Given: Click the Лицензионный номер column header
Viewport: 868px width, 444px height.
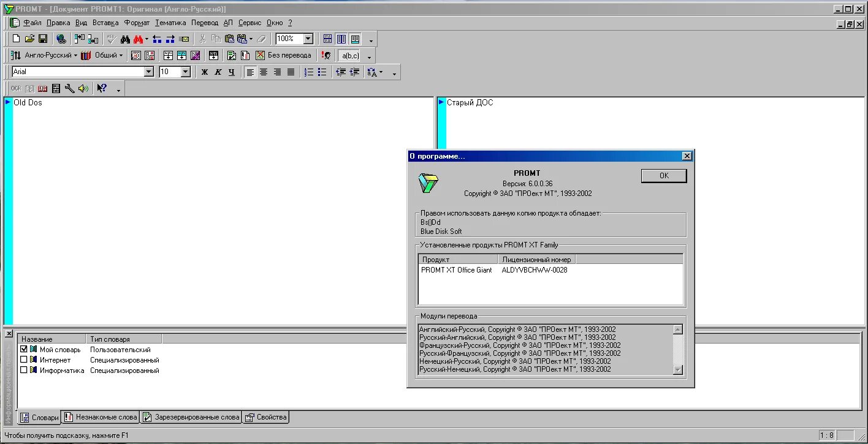Looking at the screenshot, I should [536, 260].
